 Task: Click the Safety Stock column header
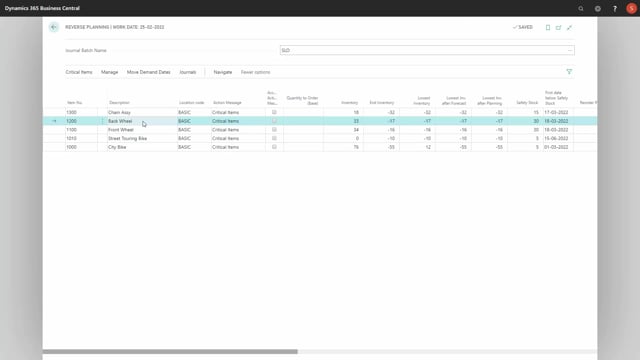(x=527, y=102)
